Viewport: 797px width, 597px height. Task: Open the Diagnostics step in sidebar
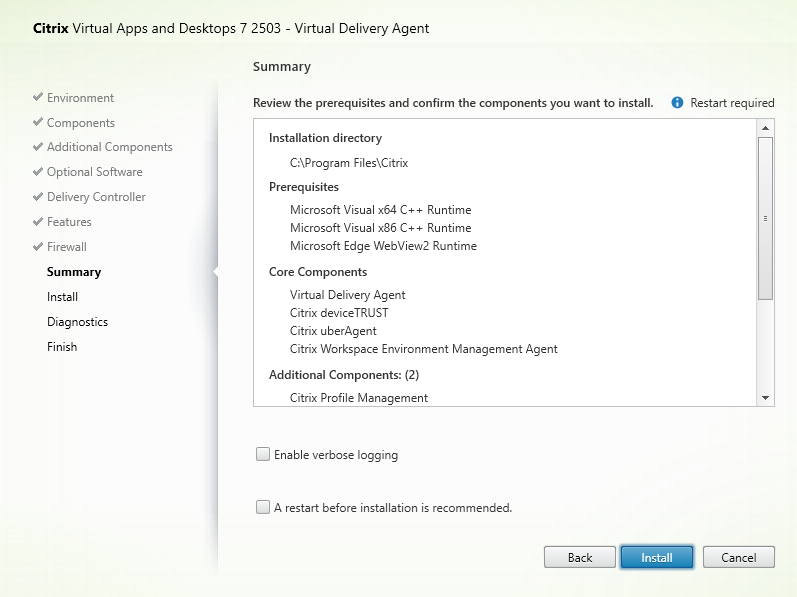(77, 322)
